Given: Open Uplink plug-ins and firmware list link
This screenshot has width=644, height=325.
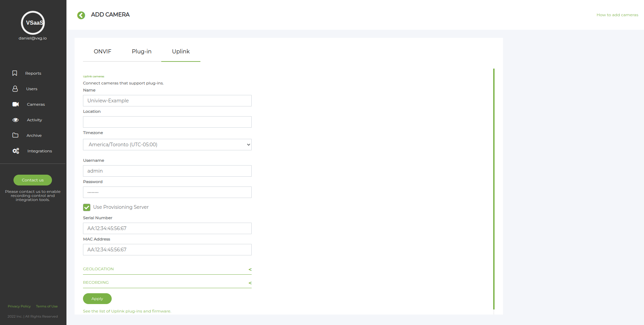Looking at the screenshot, I should coord(127,311).
